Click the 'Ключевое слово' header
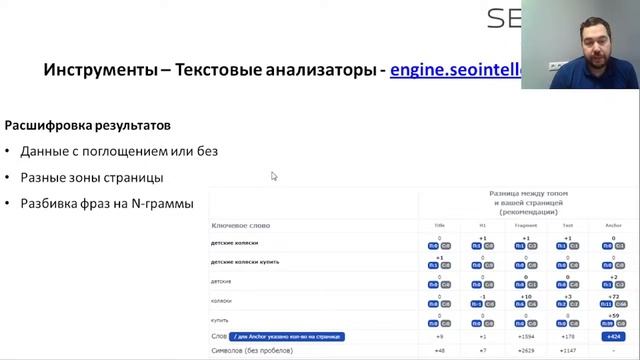The image size is (640, 360). (240, 225)
